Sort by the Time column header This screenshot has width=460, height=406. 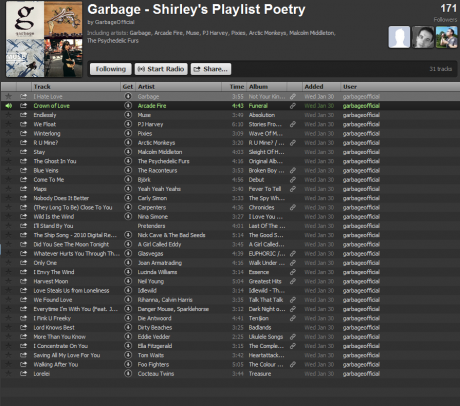point(234,87)
